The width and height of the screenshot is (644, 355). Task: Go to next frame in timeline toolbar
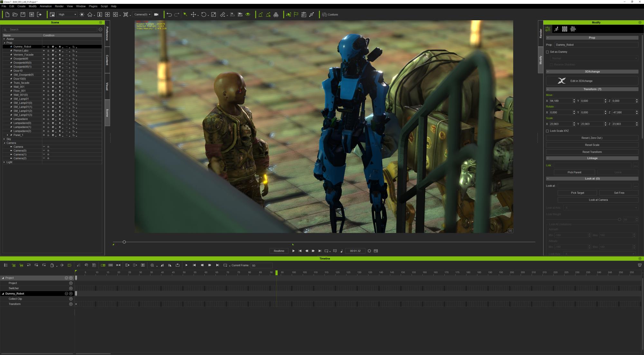pyautogui.click(x=210, y=265)
